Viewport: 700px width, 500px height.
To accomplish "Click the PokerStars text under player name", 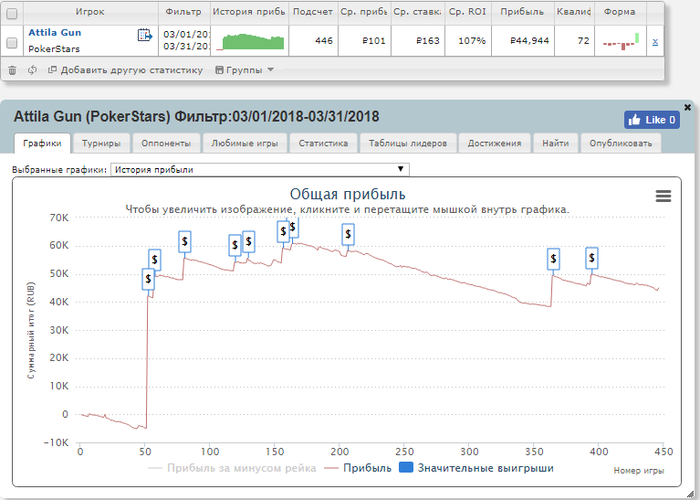I will [x=54, y=49].
